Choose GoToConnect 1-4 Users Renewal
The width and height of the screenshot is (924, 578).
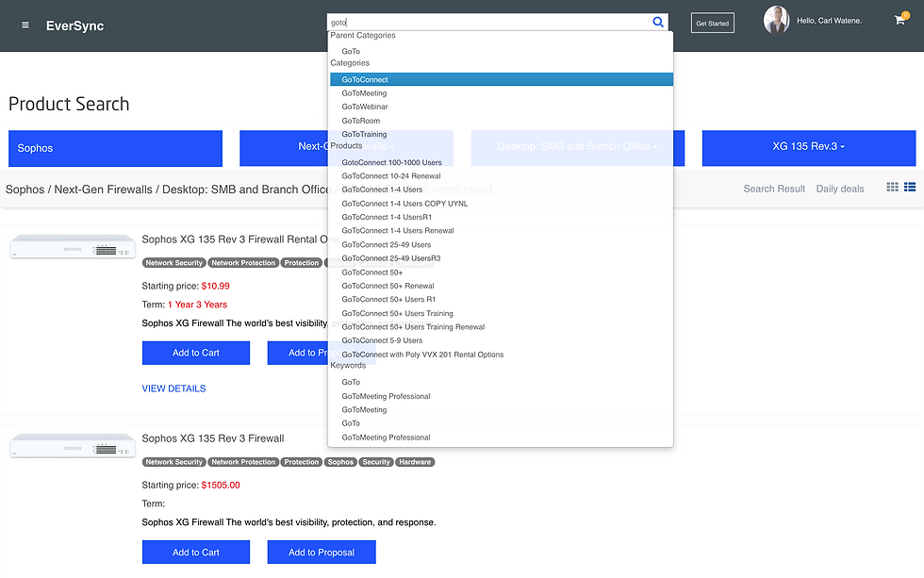398,231
